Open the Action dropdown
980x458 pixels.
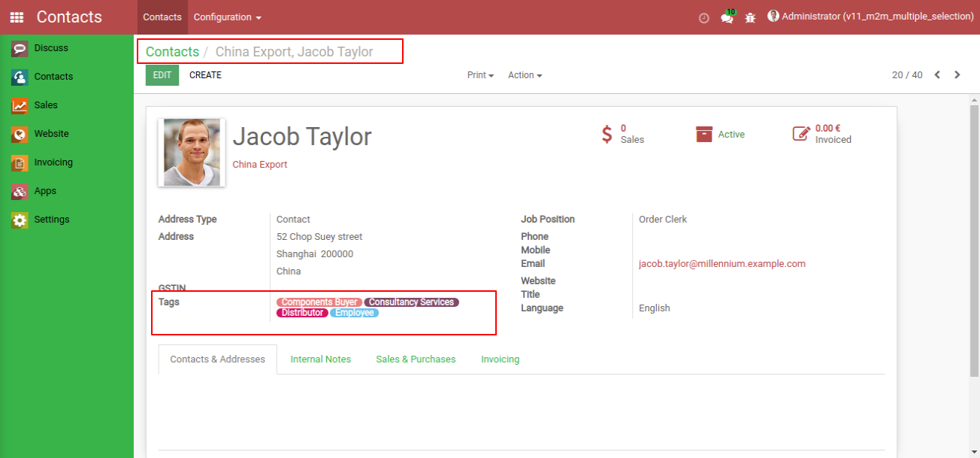click(524, 74)
